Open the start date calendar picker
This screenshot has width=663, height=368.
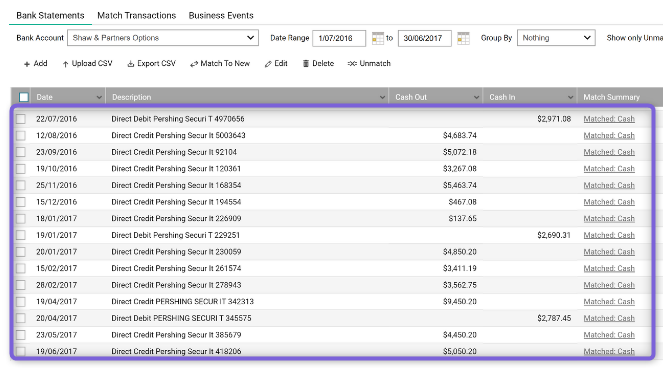(378, 38)
